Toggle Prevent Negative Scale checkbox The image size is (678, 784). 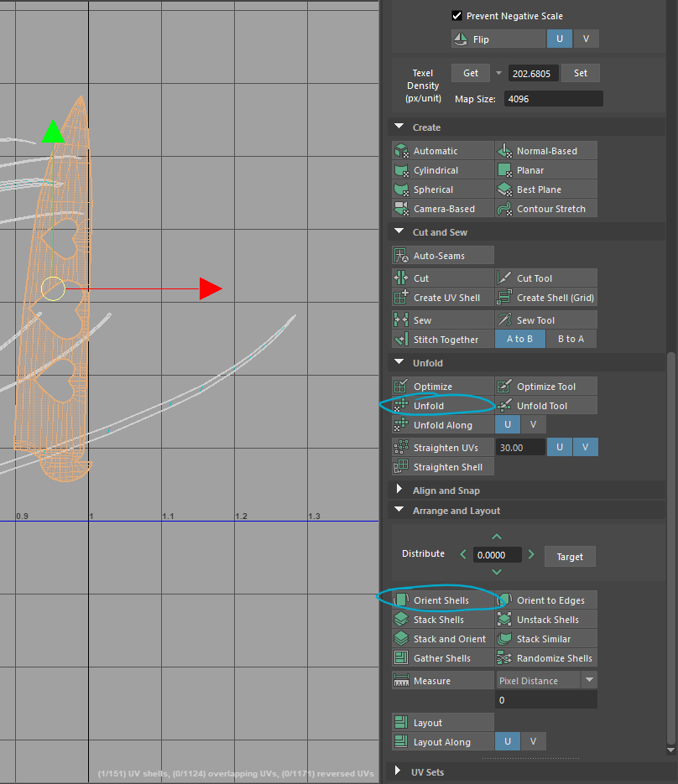tap(456, 15)
